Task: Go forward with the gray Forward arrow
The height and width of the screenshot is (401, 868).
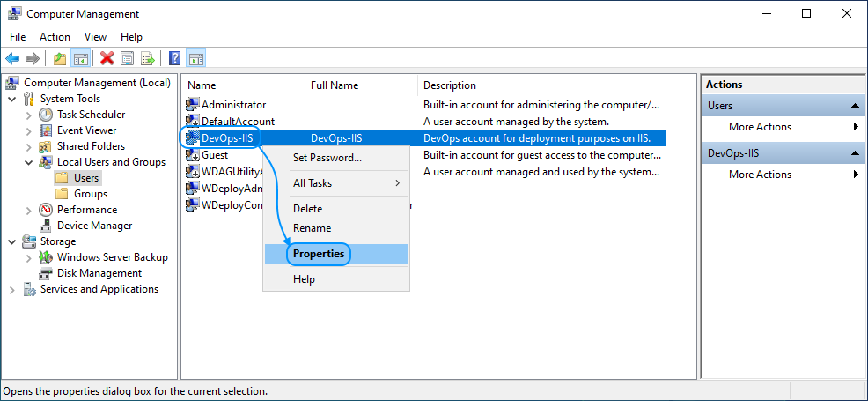Action: (x=32, y=57)
